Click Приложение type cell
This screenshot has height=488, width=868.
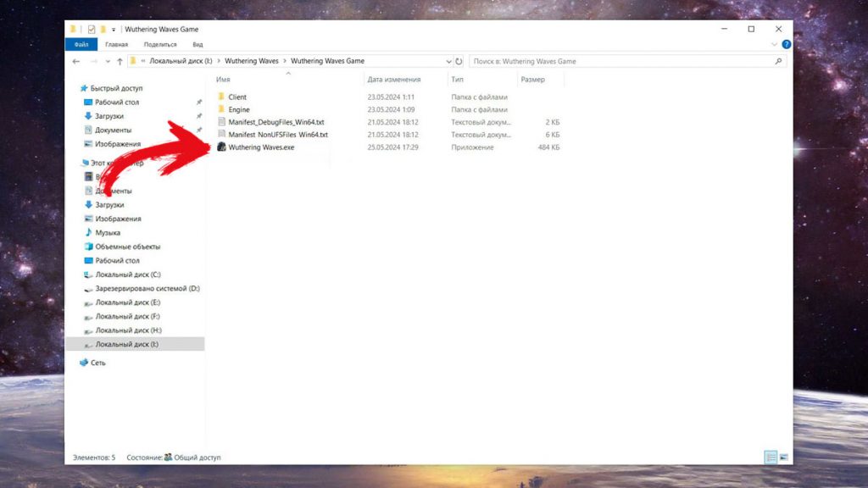click(471, 147)
